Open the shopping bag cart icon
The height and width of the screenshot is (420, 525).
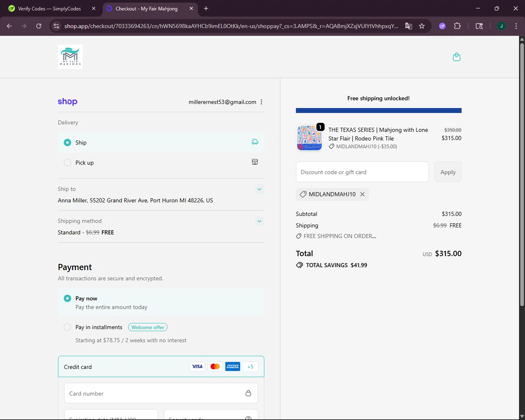(456, 57)
